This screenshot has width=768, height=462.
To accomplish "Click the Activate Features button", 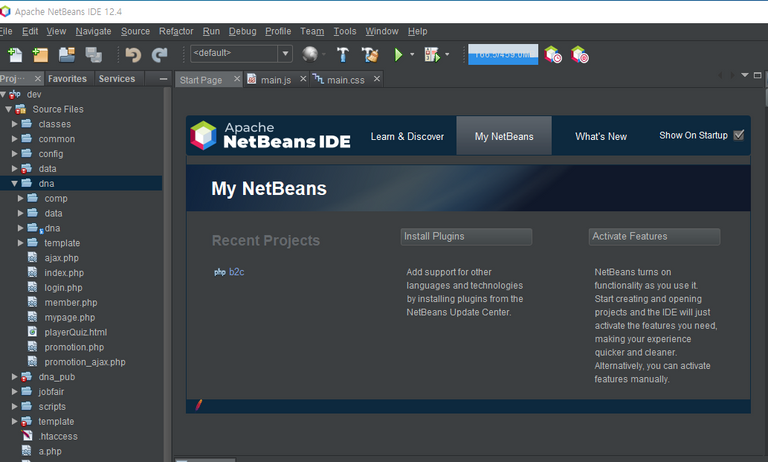I will (x=654, y=237).
